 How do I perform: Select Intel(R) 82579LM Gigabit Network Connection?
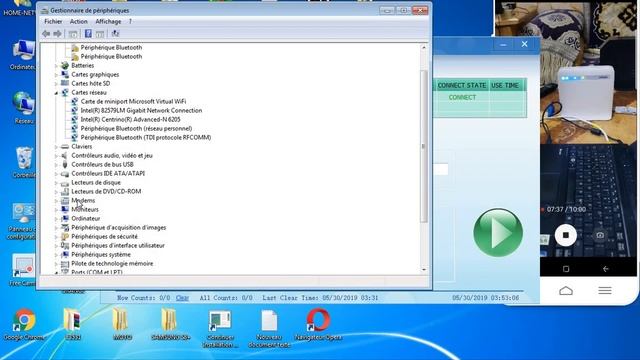tap(141, 110)
